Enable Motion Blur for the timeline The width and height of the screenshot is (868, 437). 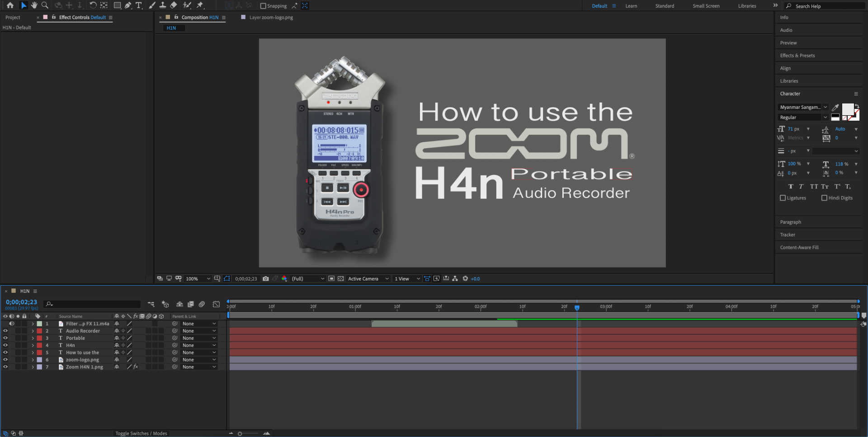[x=202, y=304]
